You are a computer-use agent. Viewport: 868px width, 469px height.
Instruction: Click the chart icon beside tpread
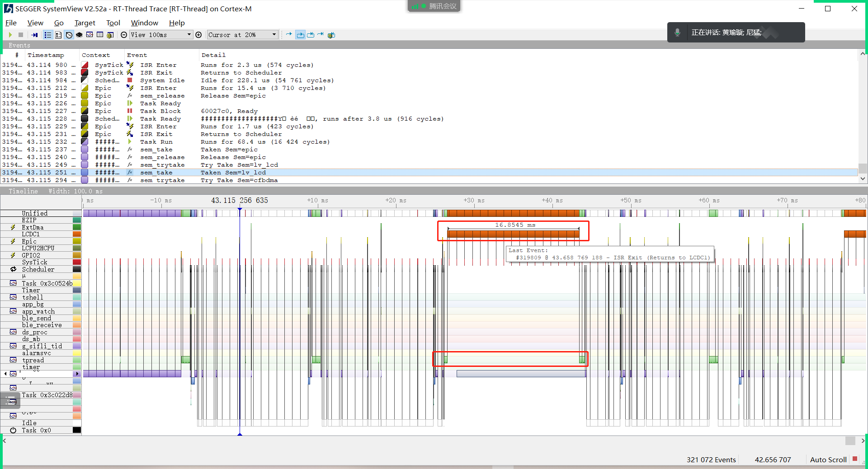coord(13,360)
